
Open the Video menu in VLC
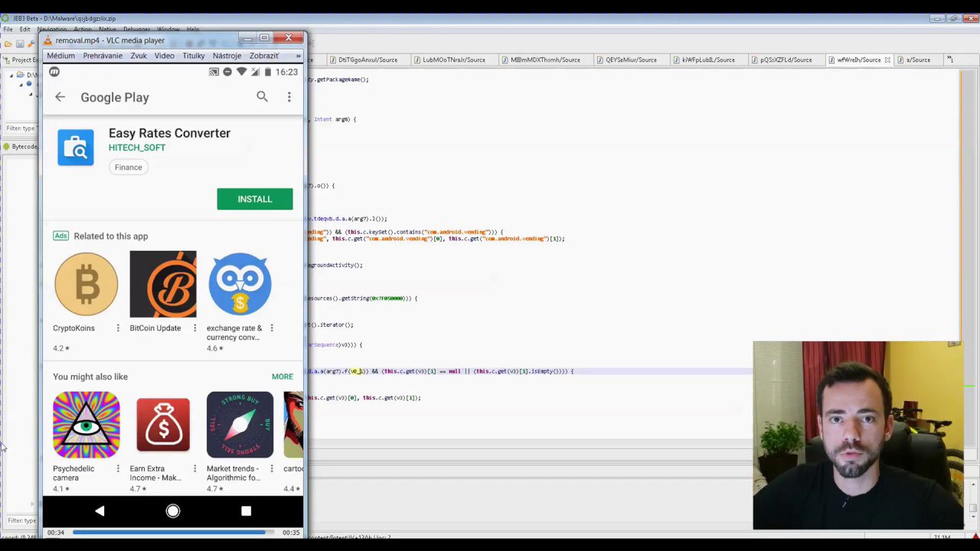click(164, 56)
